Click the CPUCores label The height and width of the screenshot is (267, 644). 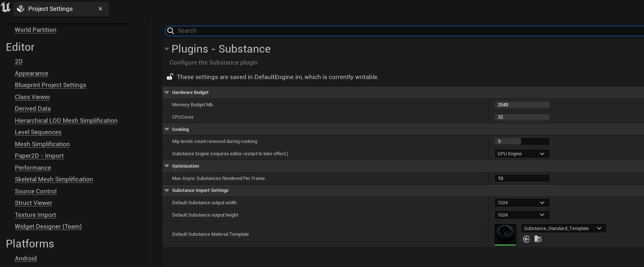[183, 117]
